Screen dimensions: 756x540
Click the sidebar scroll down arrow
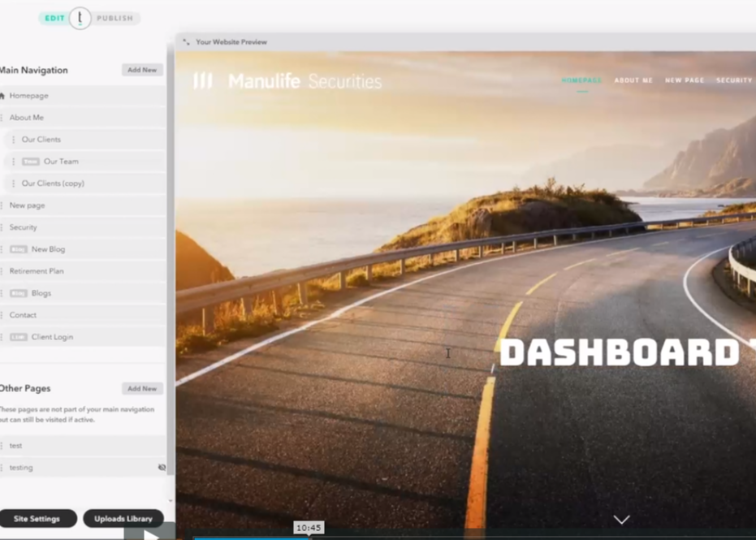[171, 500]
